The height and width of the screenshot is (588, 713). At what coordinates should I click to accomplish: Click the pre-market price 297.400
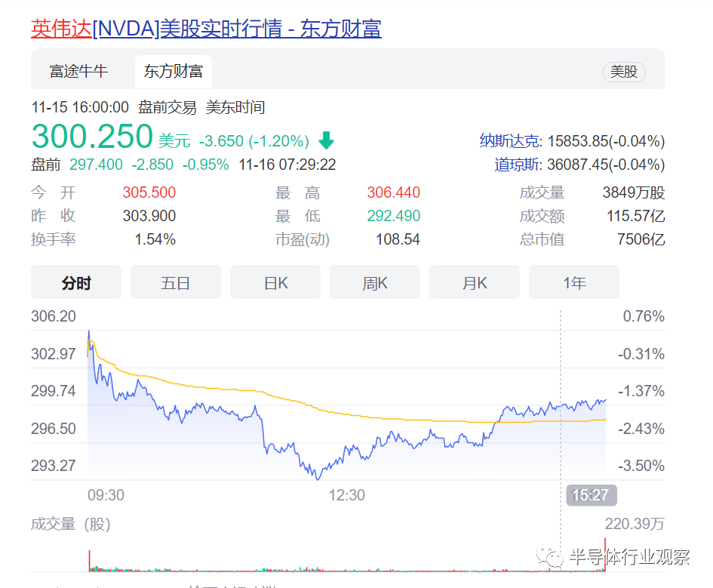pyautogui.click(x=96, y=164)
